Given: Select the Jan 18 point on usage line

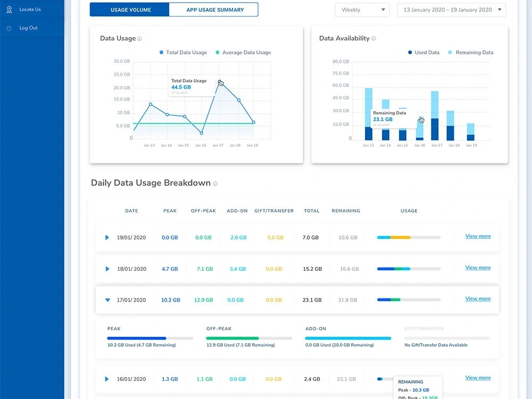Looking at the screenshot, I should [239, 100].
